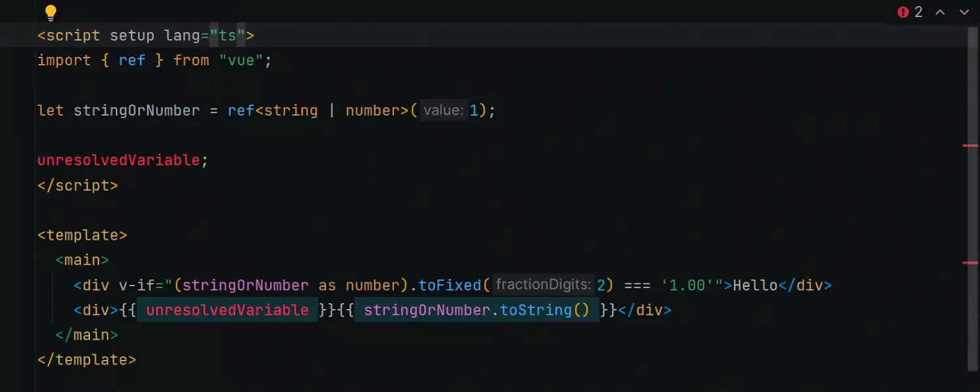The width and height of the screenshot is (980, 392).
Task: Place cursor on the imported "ref" symbol
Action: [x=132, y=60]
